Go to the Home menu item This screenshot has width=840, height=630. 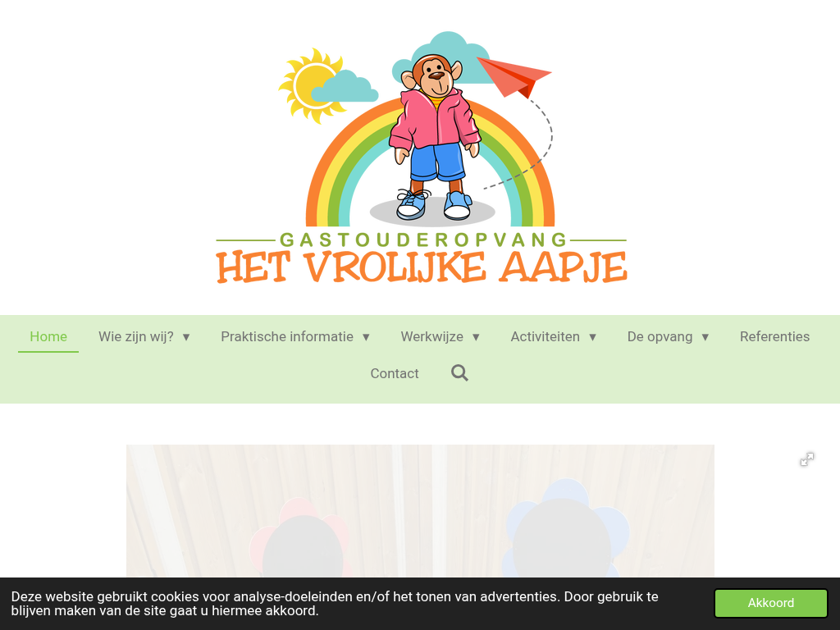point(48,336)
